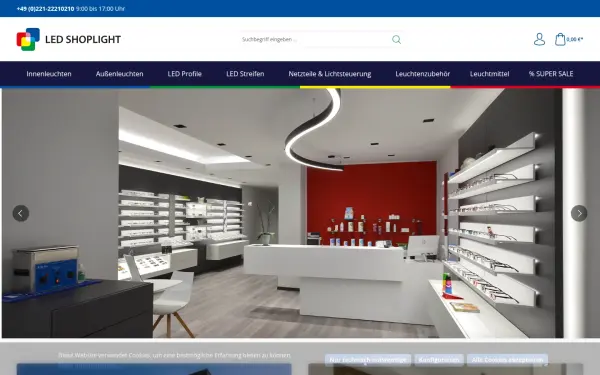This screenshot has width=600, height=375.
Task: Open Leuchtenzubehör menu
Action: pyautogui.click(x=422, y=74)
